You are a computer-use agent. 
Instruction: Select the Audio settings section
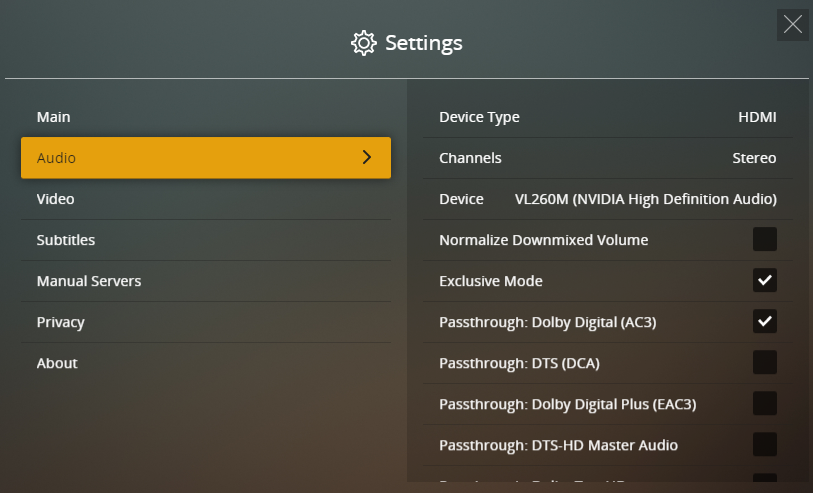[x=205, y=158]
